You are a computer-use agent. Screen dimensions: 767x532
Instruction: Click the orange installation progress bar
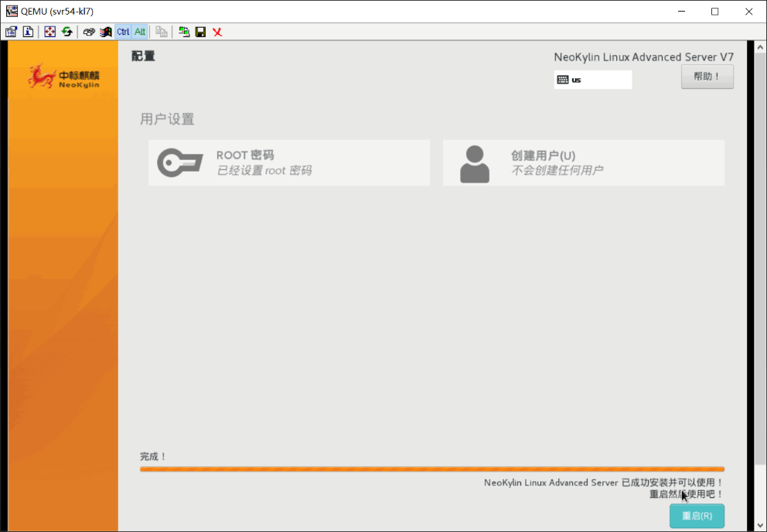point(432,469)
